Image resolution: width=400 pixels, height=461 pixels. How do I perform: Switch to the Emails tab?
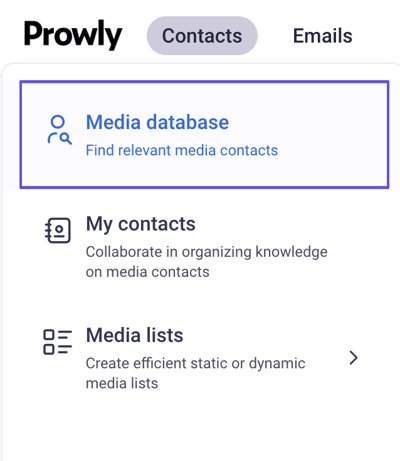322,36
